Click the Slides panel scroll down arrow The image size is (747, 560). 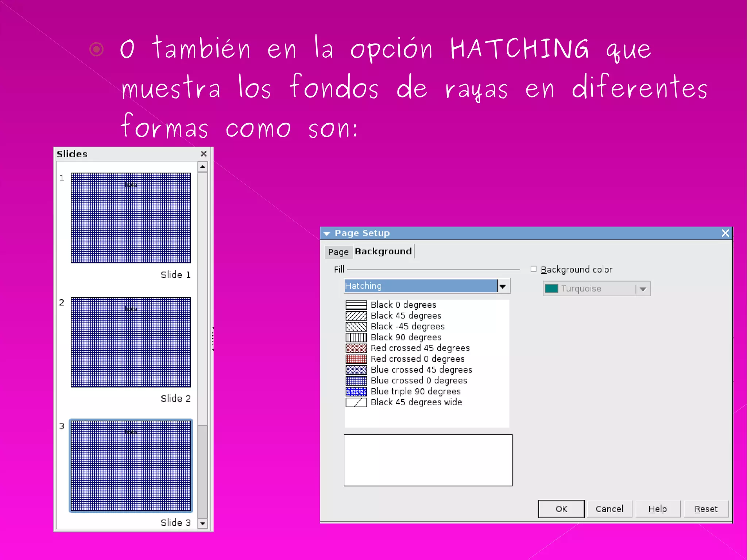point(202,524)
